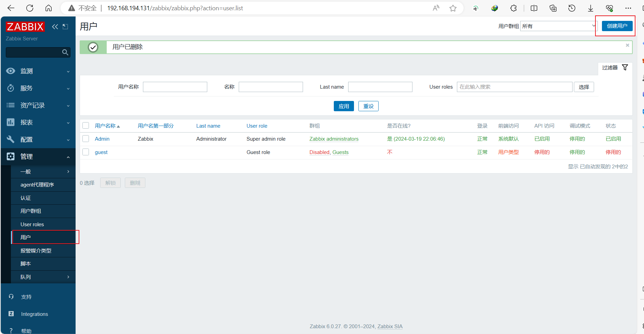The width and height of the screenshot is (644, 334).
Task: Open the 用户群组 dropdown
Action: pos(559,26)
